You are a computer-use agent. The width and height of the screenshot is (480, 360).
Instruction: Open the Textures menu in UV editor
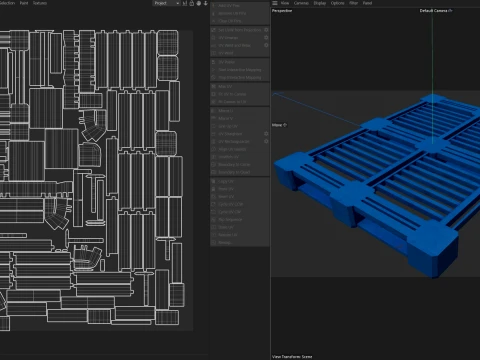pyautogui.click(x=40, y=3)
